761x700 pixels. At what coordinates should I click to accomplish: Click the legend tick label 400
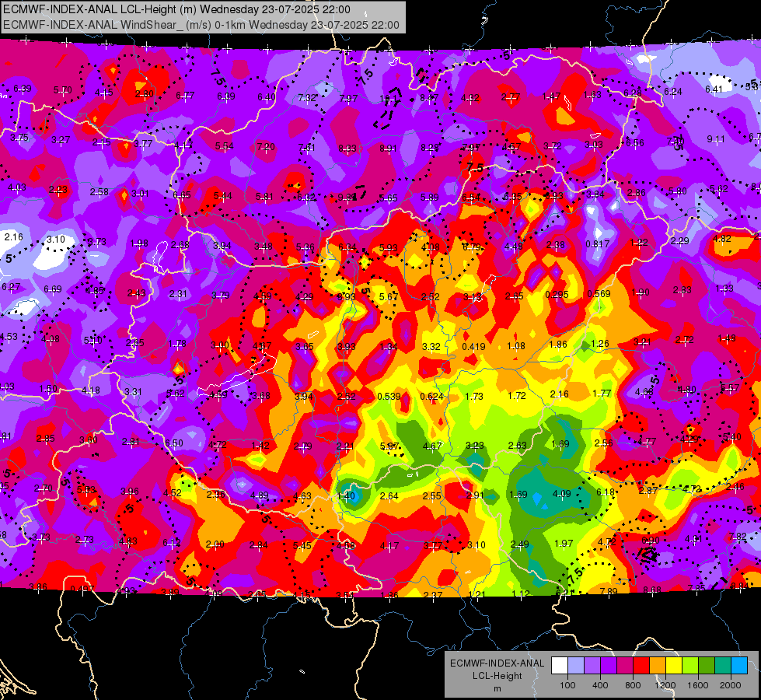point(600,685)
